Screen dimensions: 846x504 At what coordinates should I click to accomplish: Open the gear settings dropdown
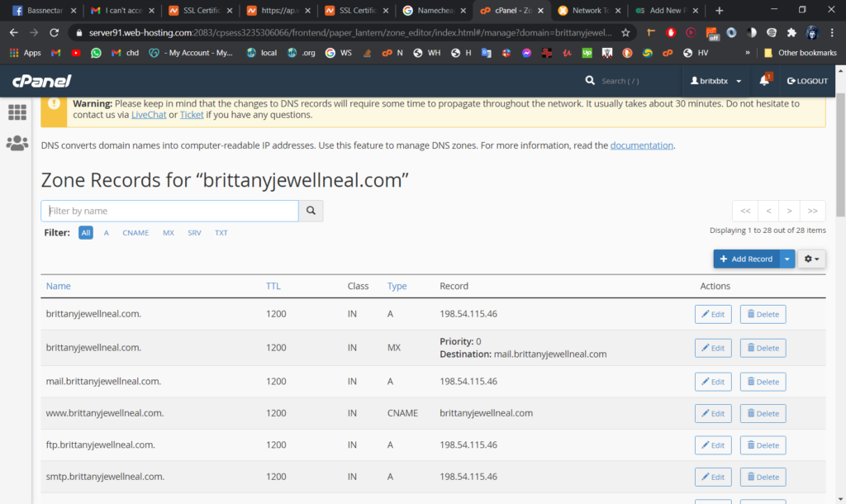(x=811, y=259)
